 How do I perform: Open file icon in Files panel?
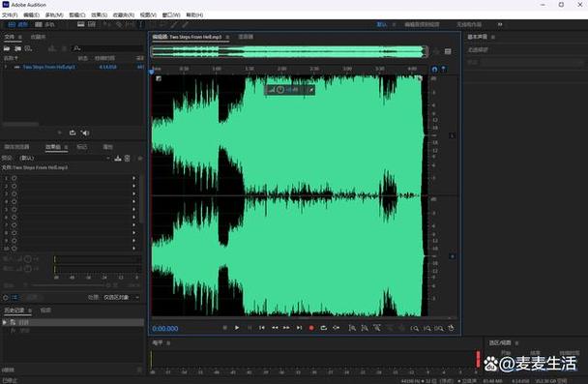[7, 48]
